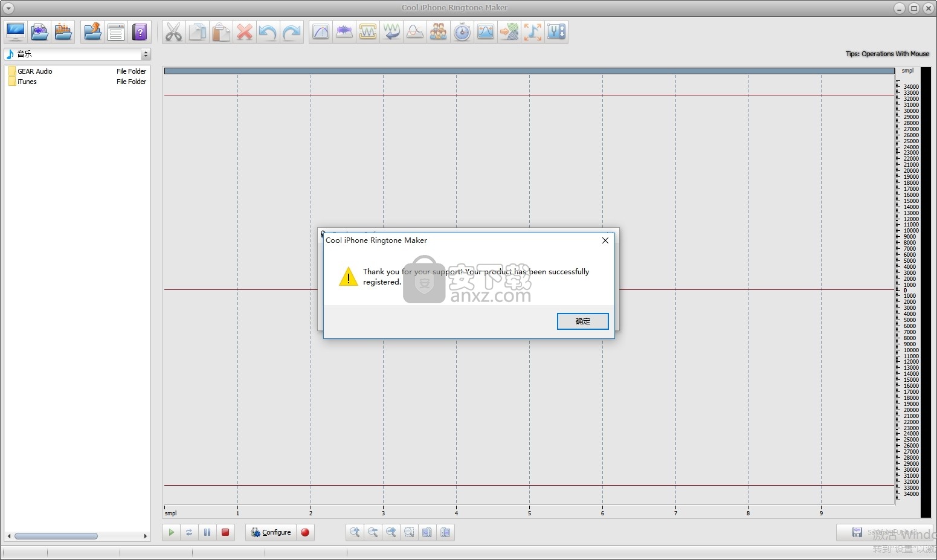This screenshot has height=560, width=937.
Task: Click the fade curve effect icon
Action: (x=321, y=32)
